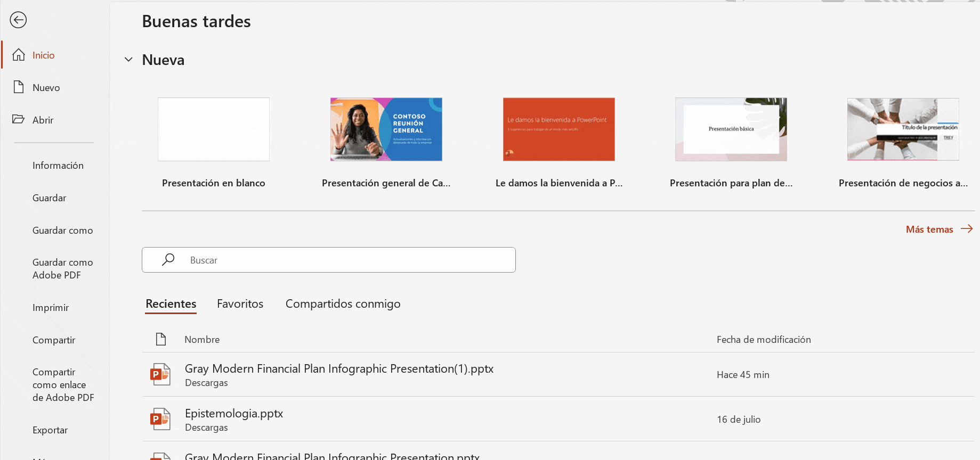Click the Abrir folder icon
Screen dimensions: 980x460
tap(19, 119)
